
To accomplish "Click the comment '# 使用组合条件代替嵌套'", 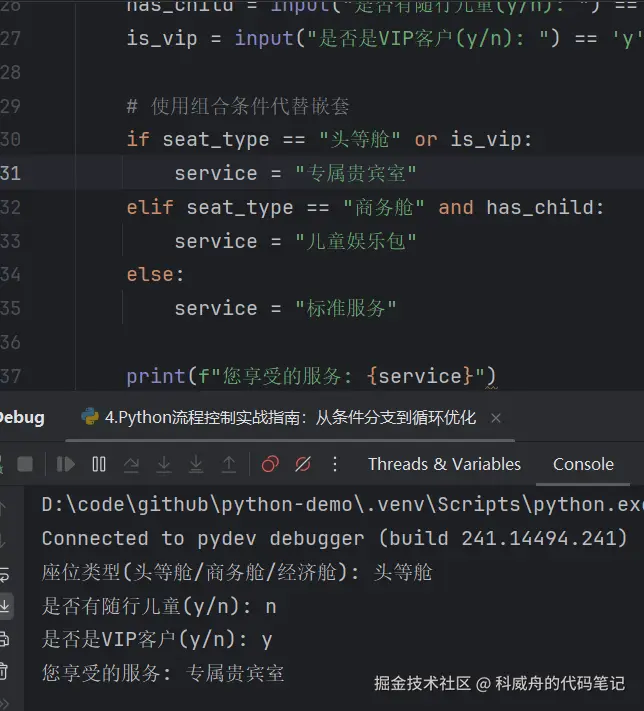I will 238,106.
